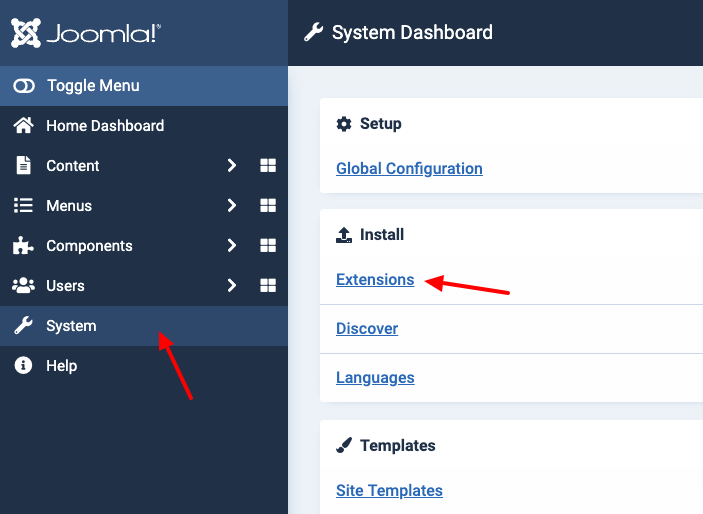Open the Global Configuration link
Viewport: 703px width, 514px height.
409,169
